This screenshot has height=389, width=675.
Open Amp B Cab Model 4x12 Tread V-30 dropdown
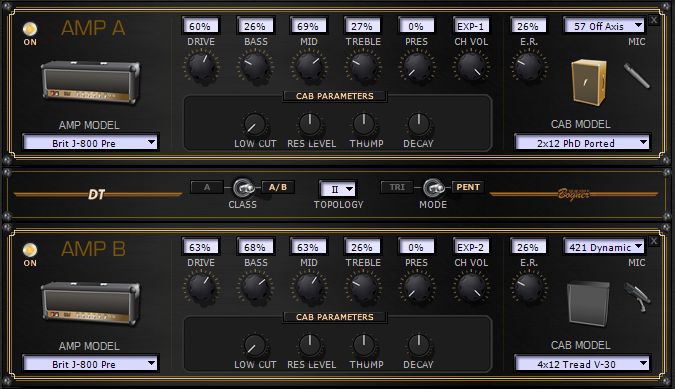coord(582,364)
